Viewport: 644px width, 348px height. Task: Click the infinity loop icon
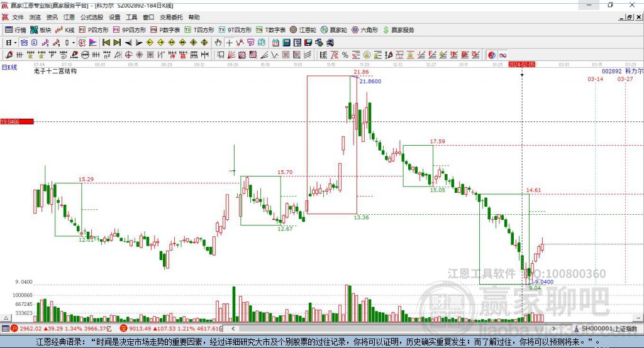(x=502, y=55)
